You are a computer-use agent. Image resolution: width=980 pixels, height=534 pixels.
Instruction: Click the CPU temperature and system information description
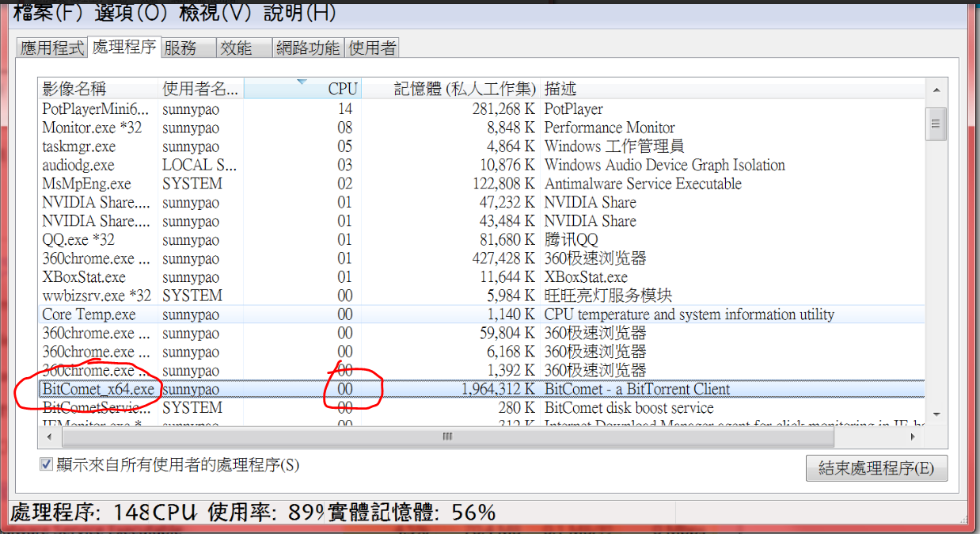click(689, 315)
